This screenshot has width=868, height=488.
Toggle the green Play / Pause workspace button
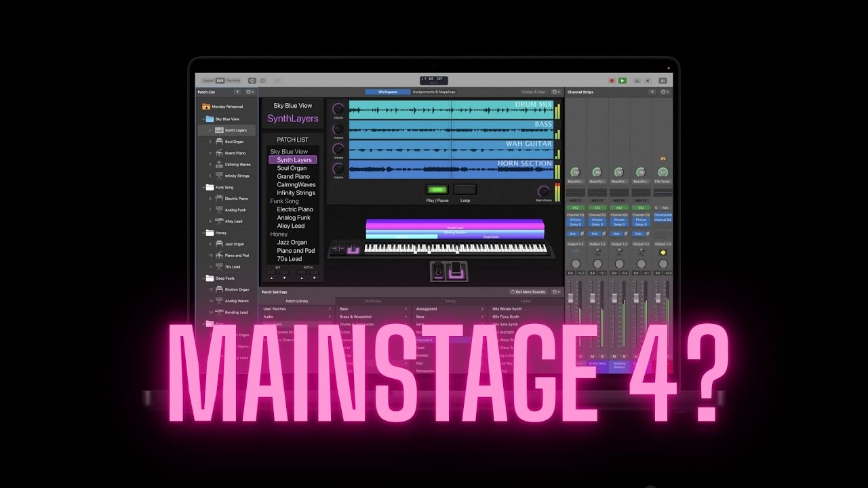click(437, 190)
